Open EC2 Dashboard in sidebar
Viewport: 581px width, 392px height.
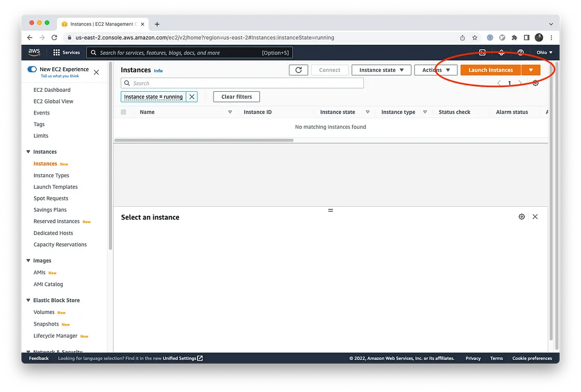(x=52, y=90)
